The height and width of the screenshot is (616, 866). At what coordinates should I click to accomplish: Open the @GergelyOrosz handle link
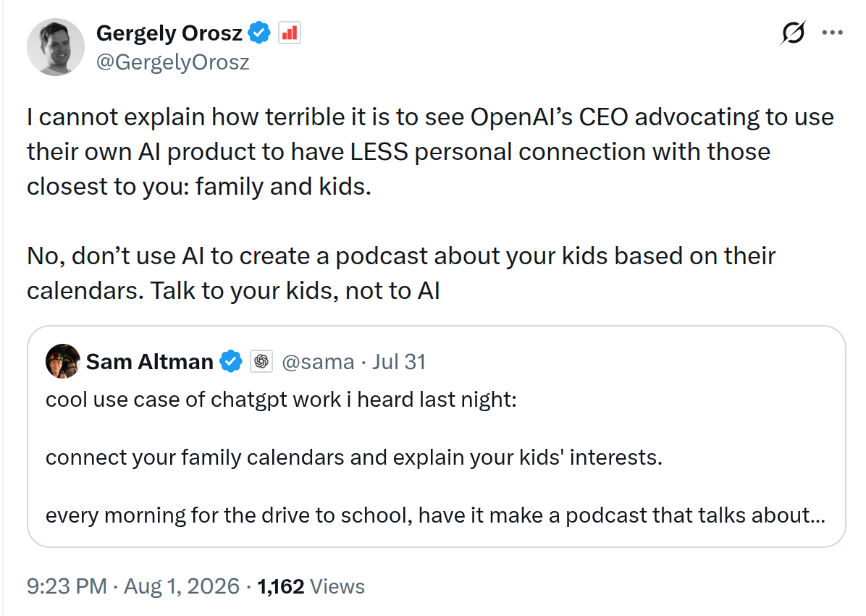pos(173,62)
